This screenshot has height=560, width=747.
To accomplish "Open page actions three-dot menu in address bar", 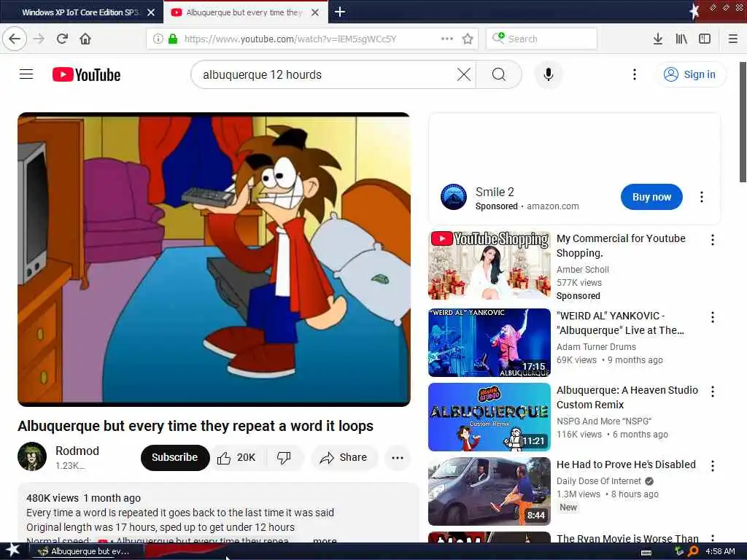I will click(447, 39).
